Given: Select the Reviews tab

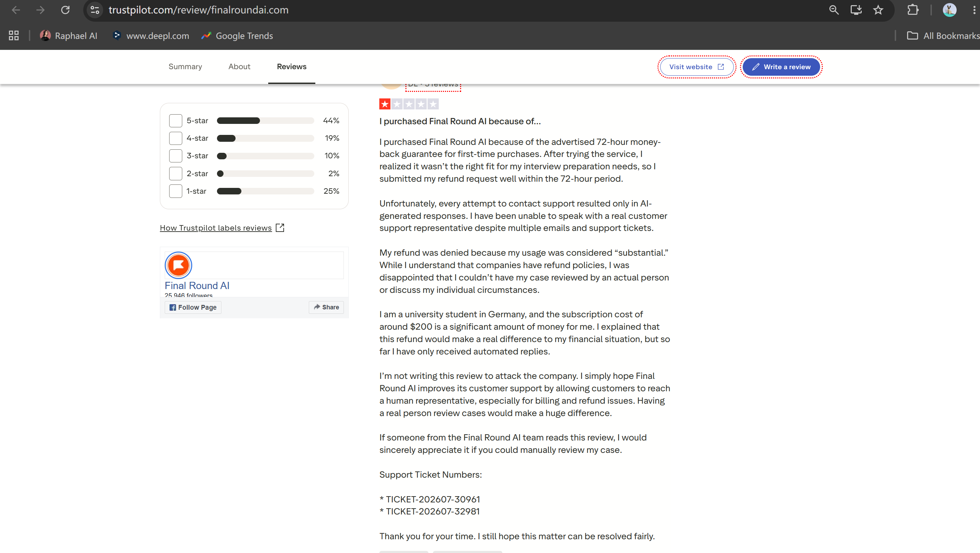Looking at the screenshot, I should 291,67.
